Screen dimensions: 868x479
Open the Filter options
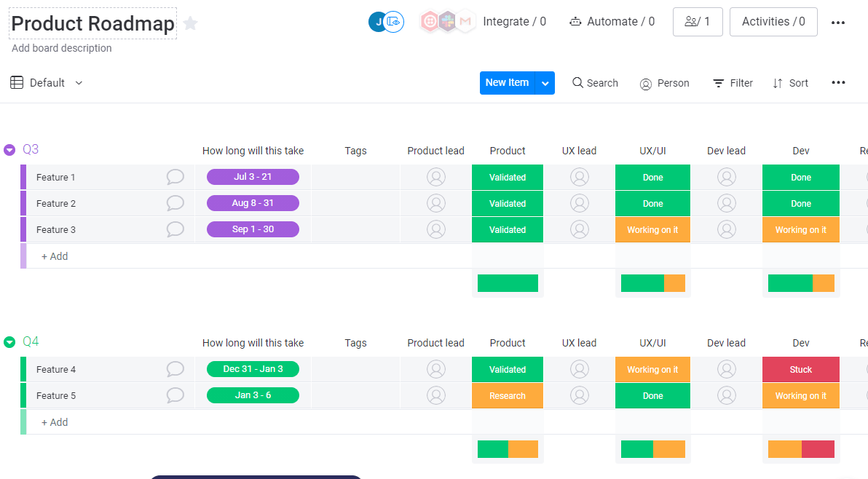tap(732, 82)
